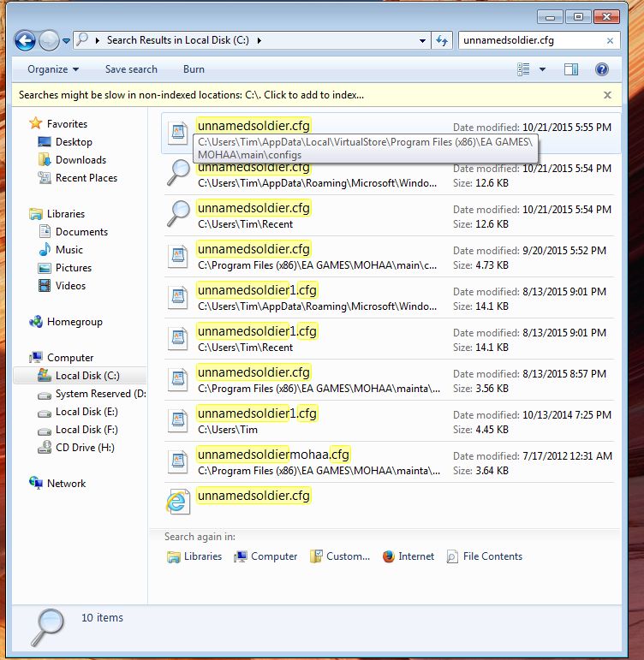The image size is (644, 660).
Task: Click Custom... search location link
Action: 339,556
